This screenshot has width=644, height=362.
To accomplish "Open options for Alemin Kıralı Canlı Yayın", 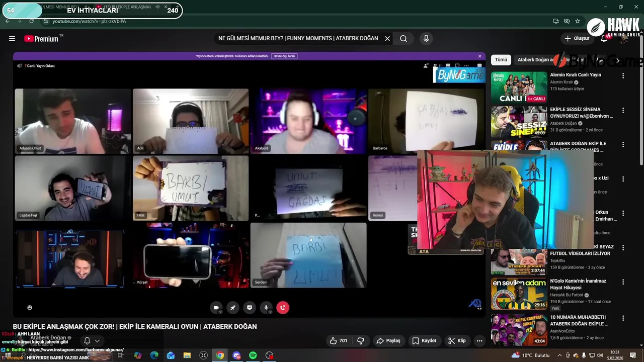I will (623, 76).
